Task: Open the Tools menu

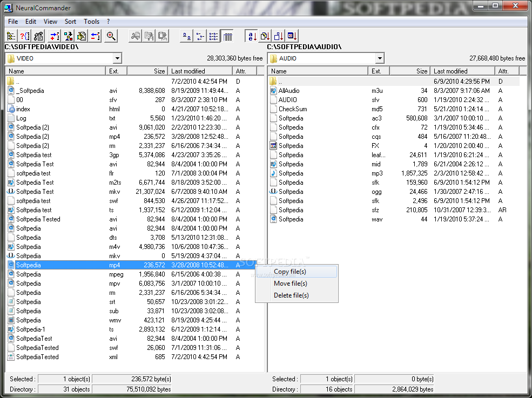Action: coord(91,22)
